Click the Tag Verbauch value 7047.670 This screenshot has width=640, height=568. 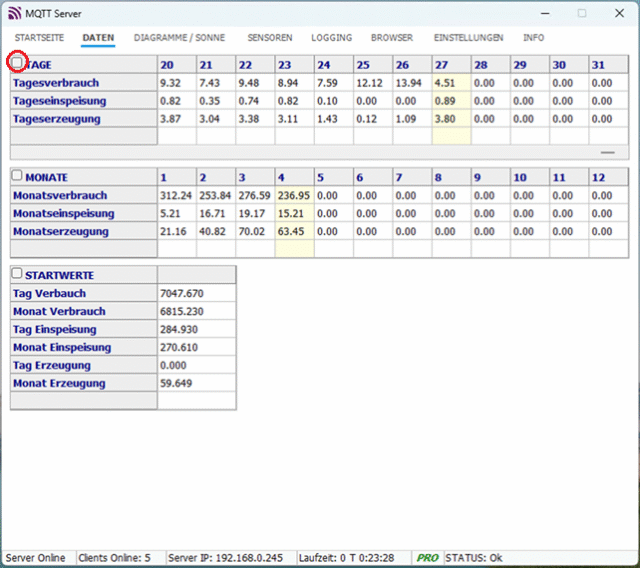197,293
